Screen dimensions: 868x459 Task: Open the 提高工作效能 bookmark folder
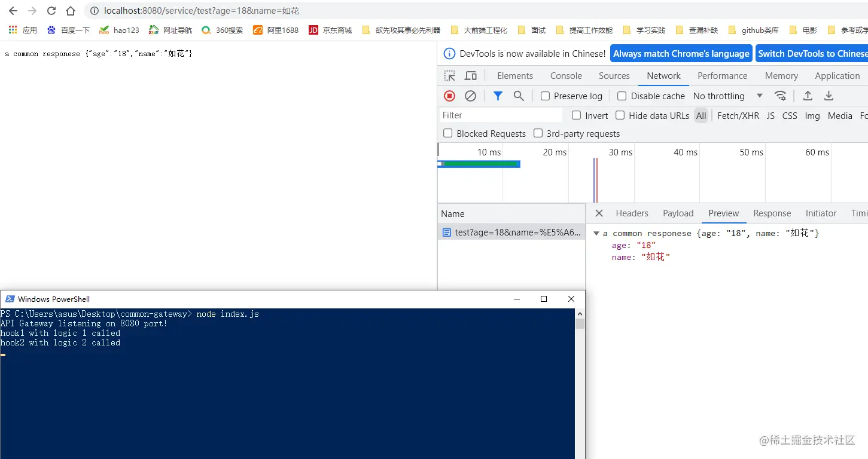[584, 30]
